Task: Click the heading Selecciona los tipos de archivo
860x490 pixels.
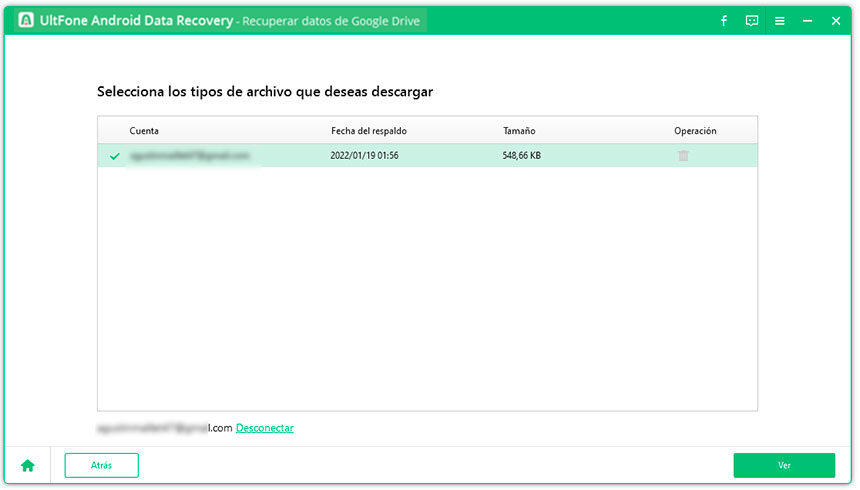Action: 265,92
